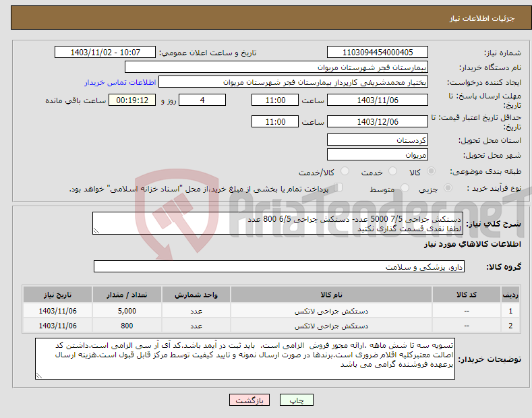
Task: Click the تاریخ نیاز column header
Action: coord(58,295)
